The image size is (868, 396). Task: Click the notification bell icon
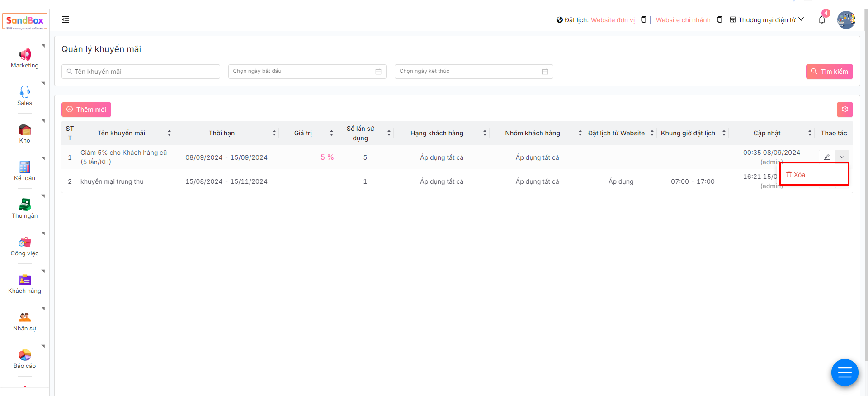821,20
